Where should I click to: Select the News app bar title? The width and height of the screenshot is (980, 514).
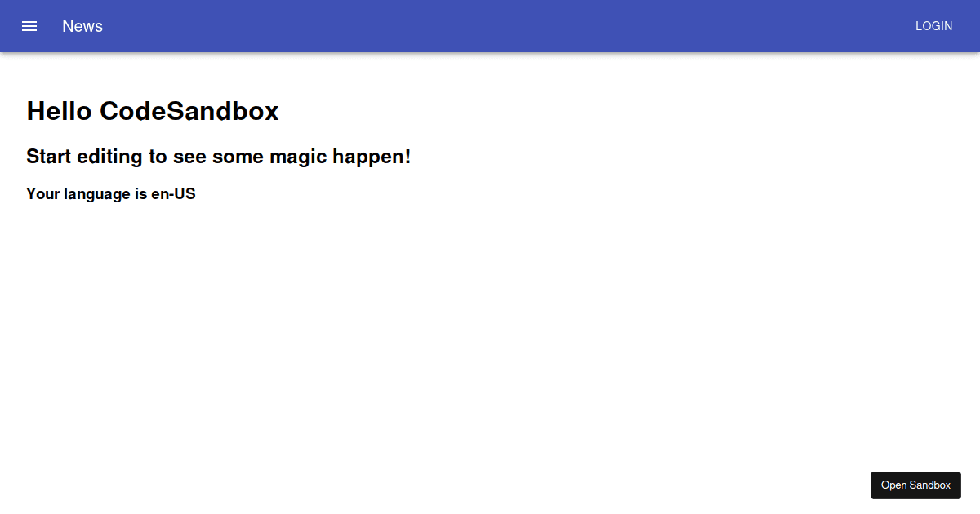82,26
